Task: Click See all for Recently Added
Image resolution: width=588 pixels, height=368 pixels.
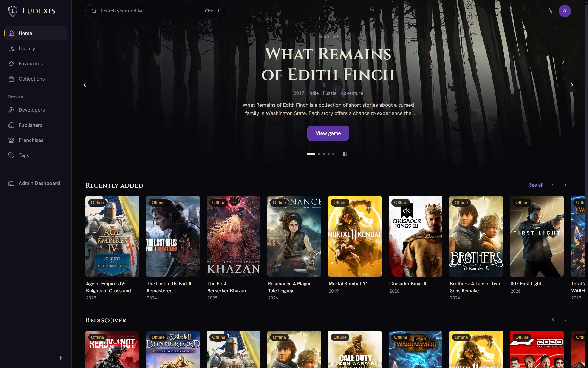Action: click(536, 185)
